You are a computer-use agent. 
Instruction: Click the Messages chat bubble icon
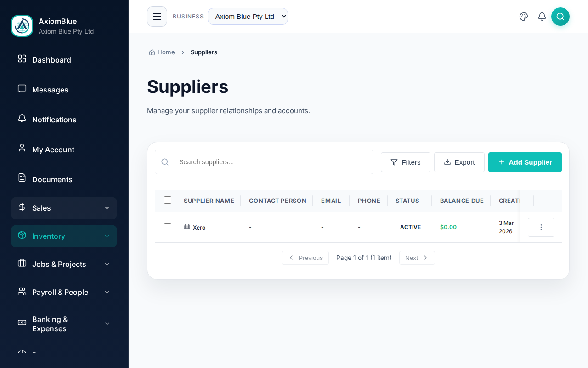coord(22,88)
